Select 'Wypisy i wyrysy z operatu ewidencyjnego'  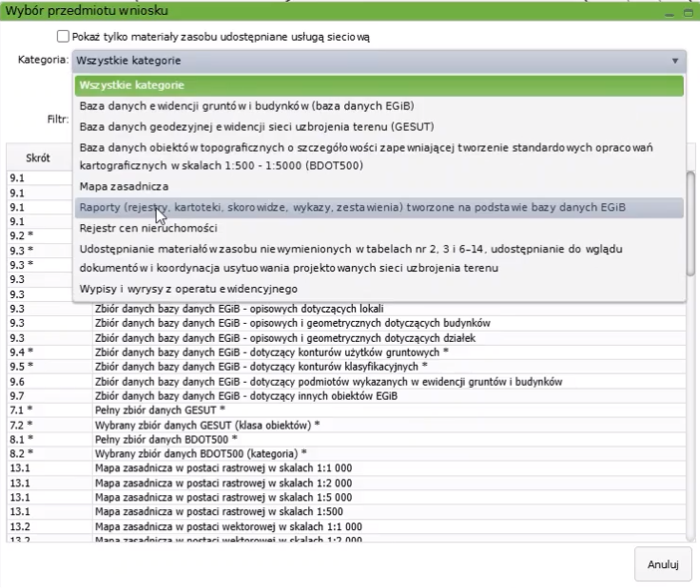(188, 289)
